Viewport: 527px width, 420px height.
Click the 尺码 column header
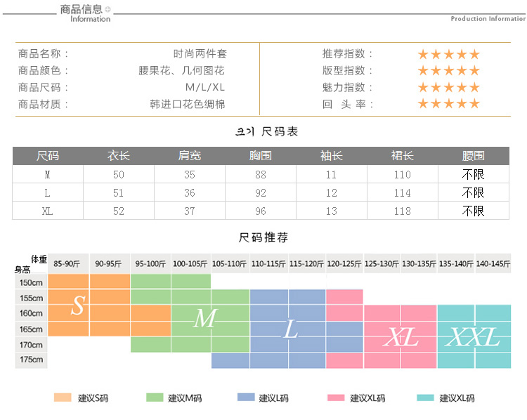(48, 156)
